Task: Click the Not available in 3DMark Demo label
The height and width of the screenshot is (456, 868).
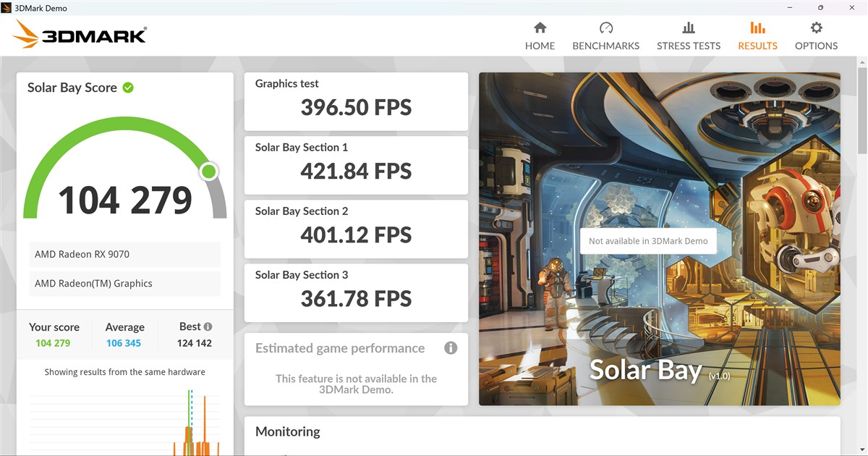Action: [x=648, y=241]
